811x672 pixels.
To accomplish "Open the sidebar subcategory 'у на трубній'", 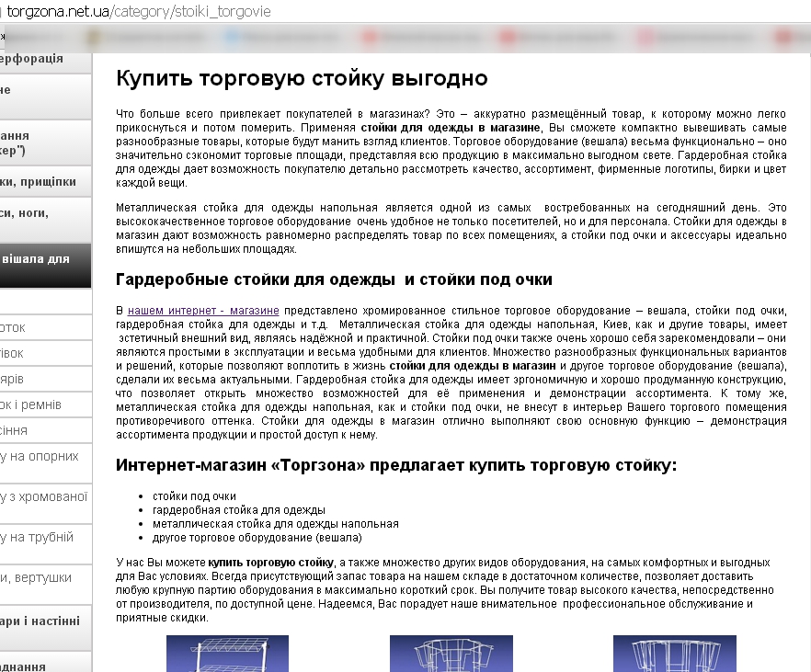I will (46, 544).
